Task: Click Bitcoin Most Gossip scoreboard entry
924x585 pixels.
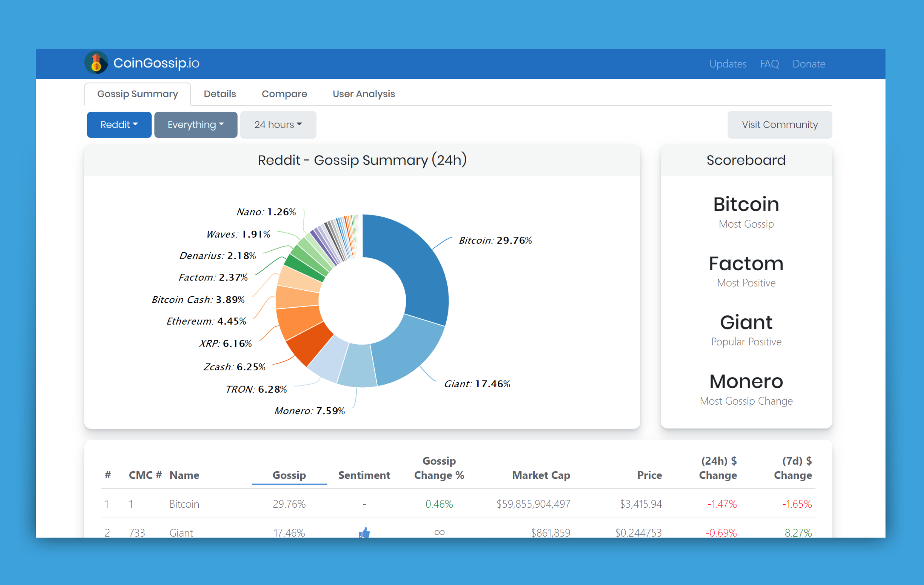Action: point(746,212)
